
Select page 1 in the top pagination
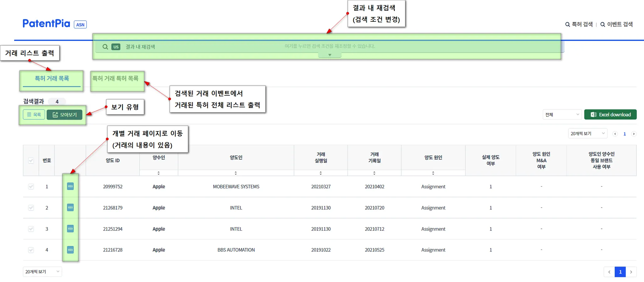tap(625, 134)
